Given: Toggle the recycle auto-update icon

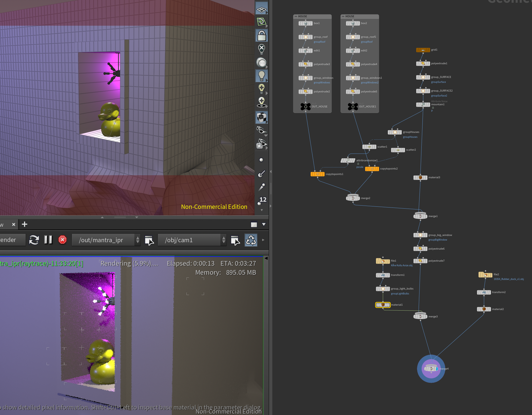Looking at the screenshot, I should (251, 240).
